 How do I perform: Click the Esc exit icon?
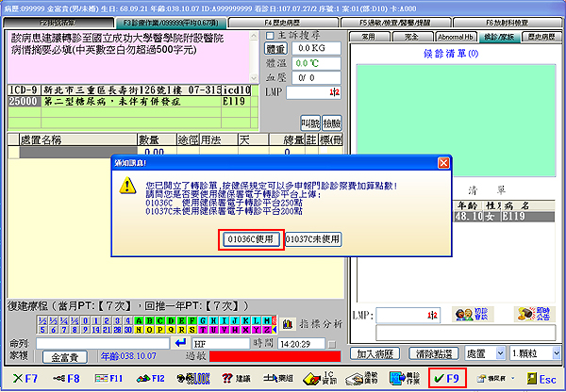tap(540, 378)
